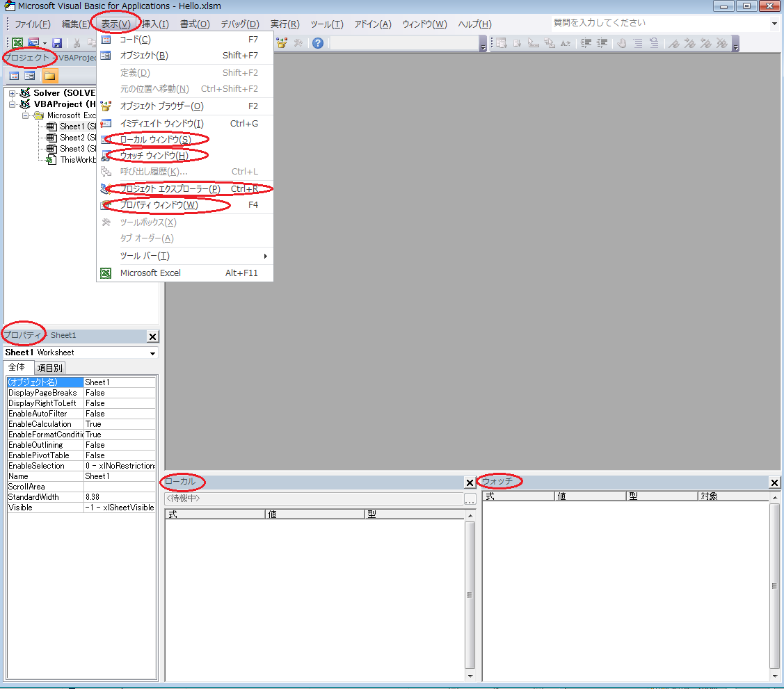
Task: Choose コード(C) from the View menu
Action: click(184, 40)
